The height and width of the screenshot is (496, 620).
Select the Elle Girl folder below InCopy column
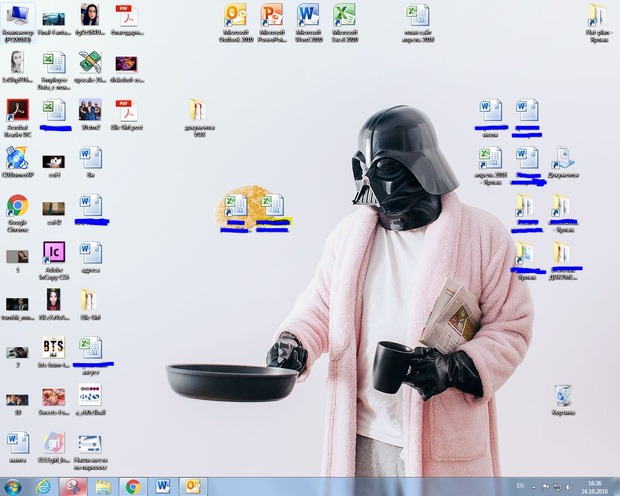pyautogui.click(x=90, y=305)
